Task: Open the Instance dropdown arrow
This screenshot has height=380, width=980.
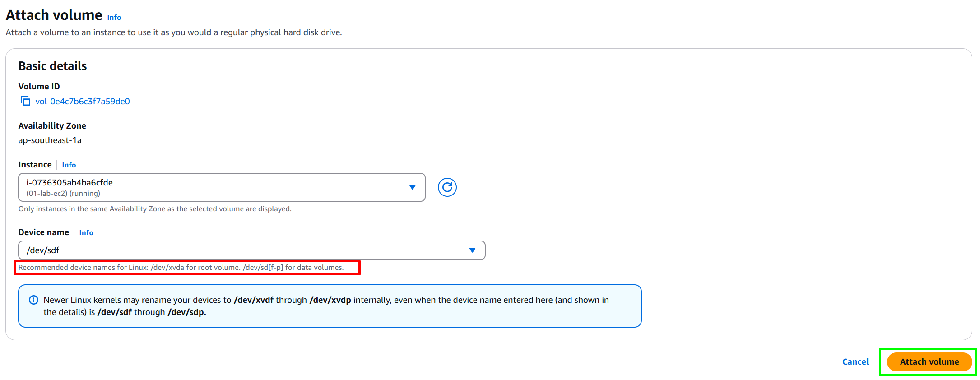Action: point(412,187)
